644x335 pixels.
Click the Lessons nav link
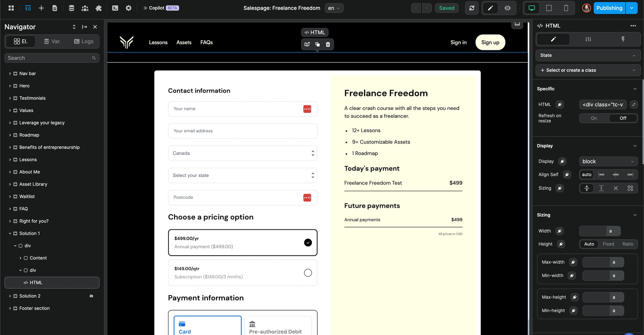tap(158, 43)
